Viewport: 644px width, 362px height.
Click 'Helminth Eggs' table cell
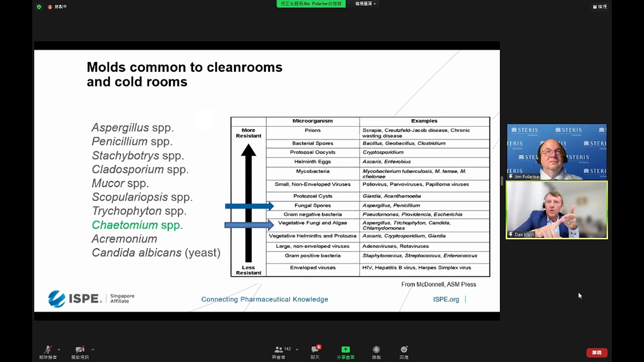point(313,162)
